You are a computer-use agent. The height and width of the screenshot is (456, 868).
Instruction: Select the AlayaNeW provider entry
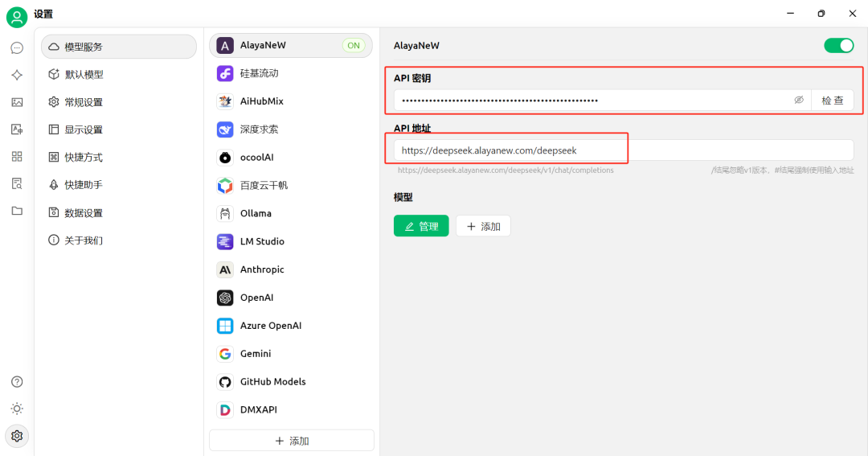click(291, 45)
